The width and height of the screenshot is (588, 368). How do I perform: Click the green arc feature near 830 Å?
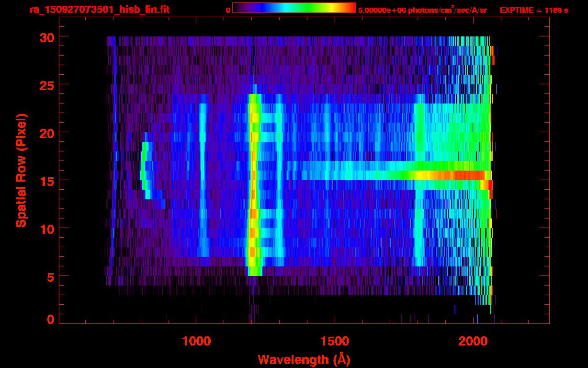coord(146,170)
